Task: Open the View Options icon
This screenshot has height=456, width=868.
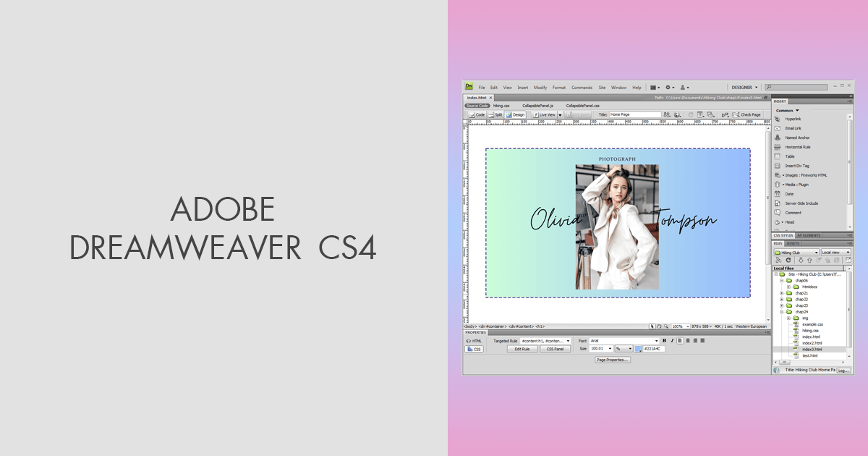Action: tap(701, 114)
